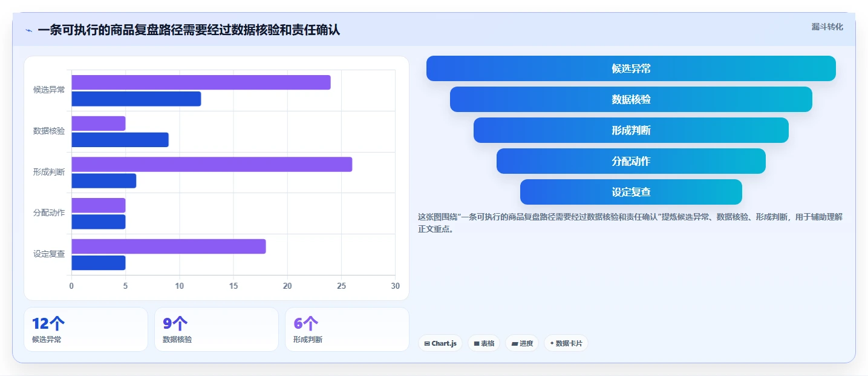This screenshot has height=376, width=868.
Task: Click the description paragraph starting 这张图围绕
Action: coord(630,223)
